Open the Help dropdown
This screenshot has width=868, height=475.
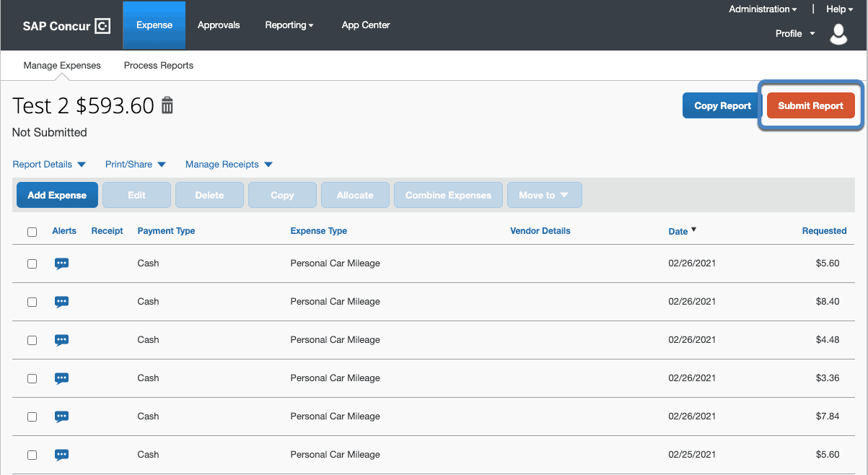[840, 9]
